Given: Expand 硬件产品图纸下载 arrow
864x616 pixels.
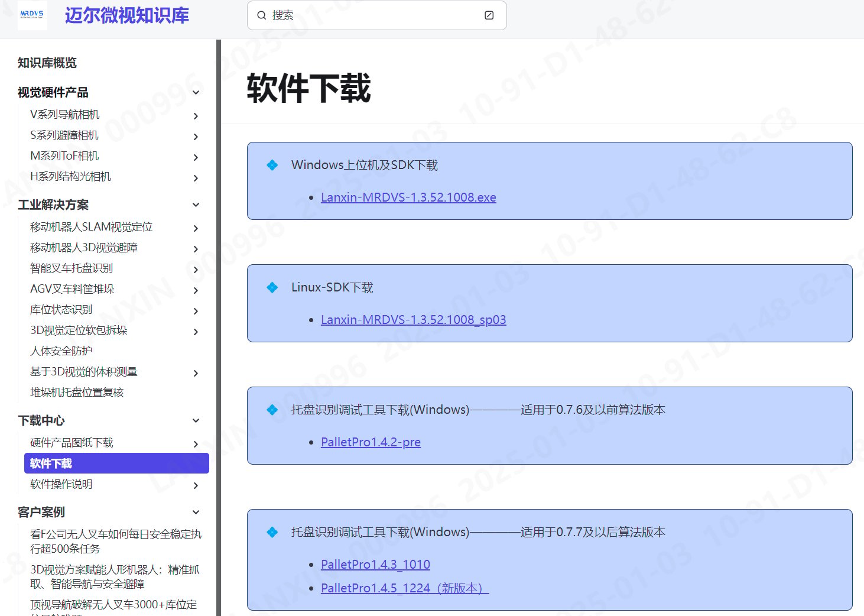Looking at the screenshot, I should pyautogui.click(x=196, y=444).
